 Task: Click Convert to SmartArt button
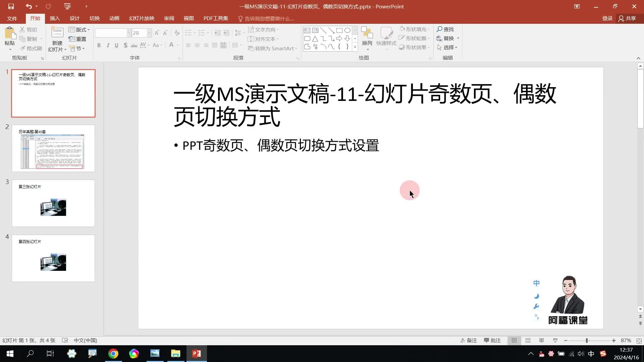click(x=272, y=49)
